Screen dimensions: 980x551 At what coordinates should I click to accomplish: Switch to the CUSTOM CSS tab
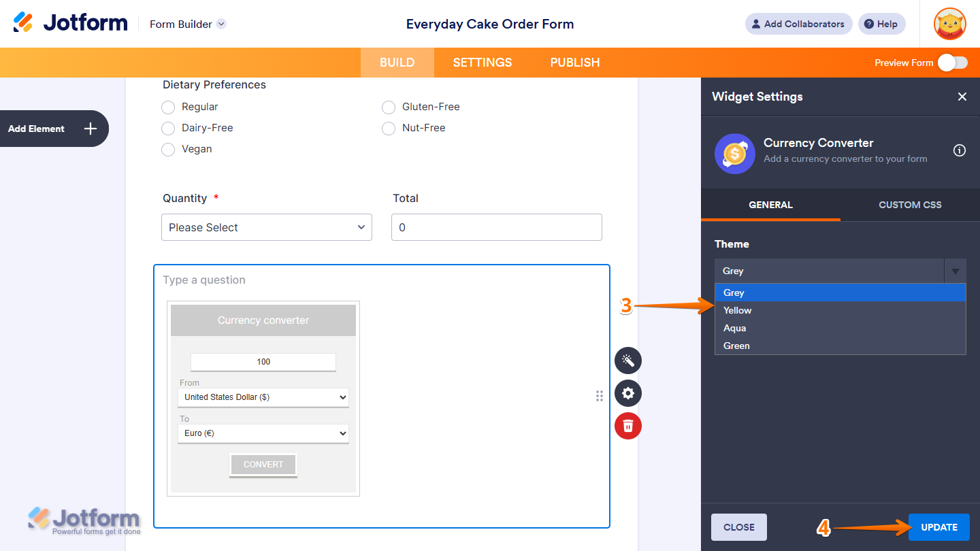point(910,204)
